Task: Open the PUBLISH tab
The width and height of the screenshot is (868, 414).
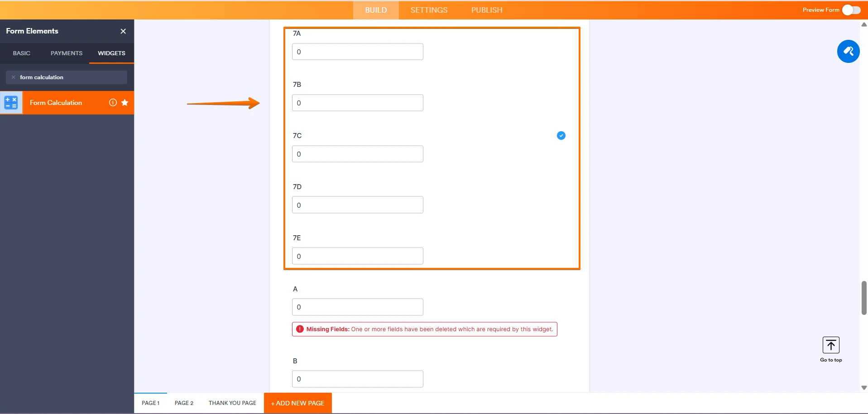Action: [486, 10]
